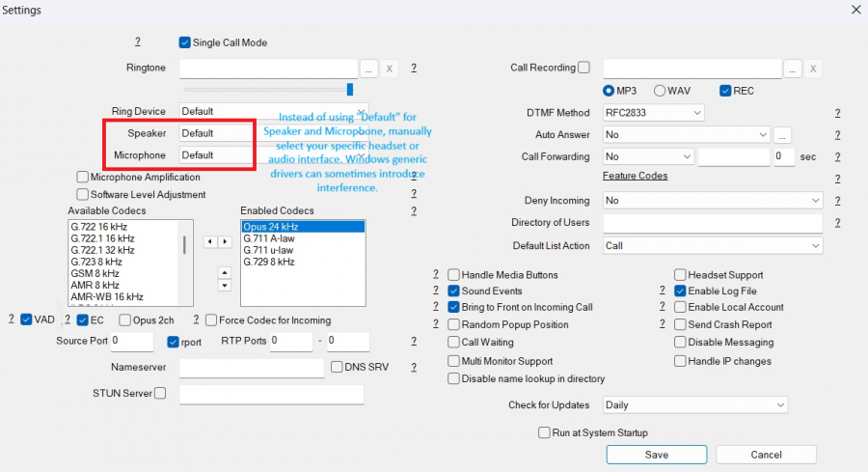This screenshot has width=868, height=472.
Task: Open help question mark next to Ringtone
Action: pyautogui.click(x=414, y=68)
